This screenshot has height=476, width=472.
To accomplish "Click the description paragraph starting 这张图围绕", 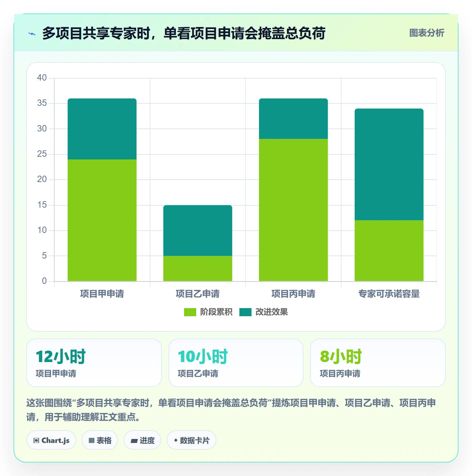I will click(231, 410).
